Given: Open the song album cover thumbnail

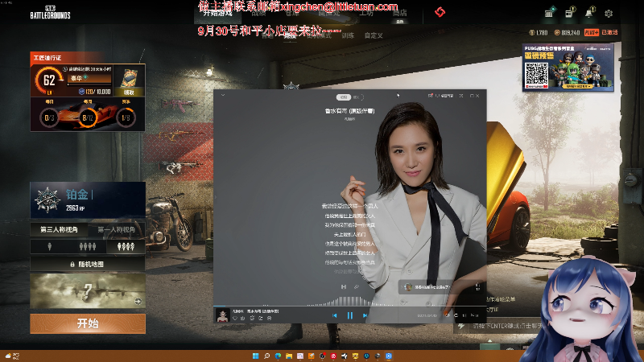Looking at the screenshot, I should click(223, 315).
